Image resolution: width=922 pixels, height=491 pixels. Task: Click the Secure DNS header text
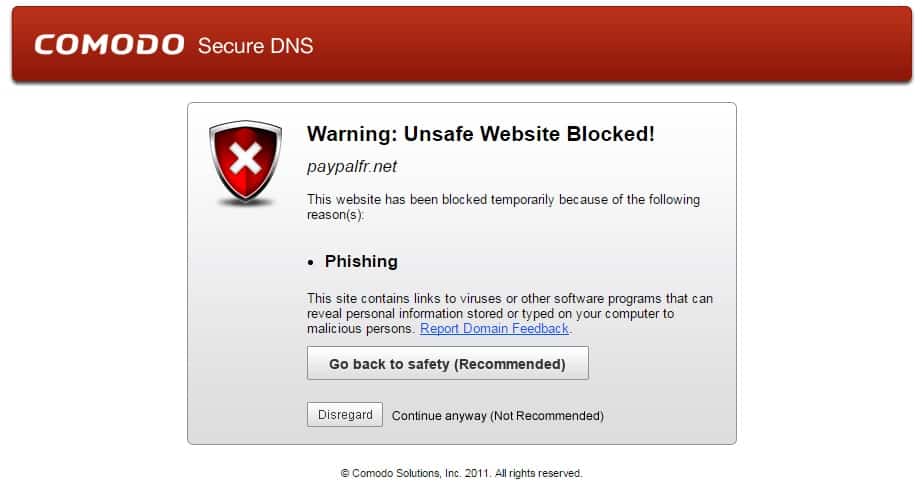click(x=255, y=45)
